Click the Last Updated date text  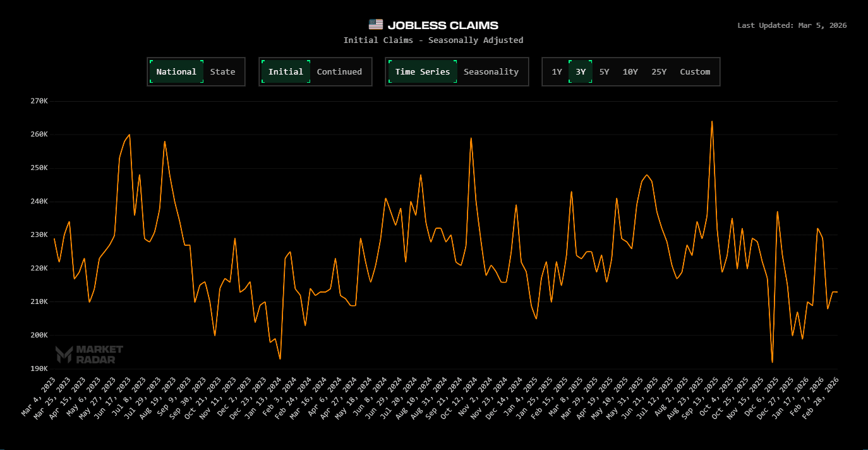coord(792,25)
